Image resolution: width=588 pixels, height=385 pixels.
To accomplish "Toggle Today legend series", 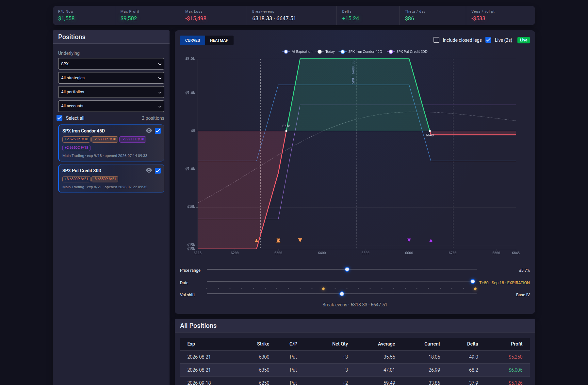I will point(325,52).
